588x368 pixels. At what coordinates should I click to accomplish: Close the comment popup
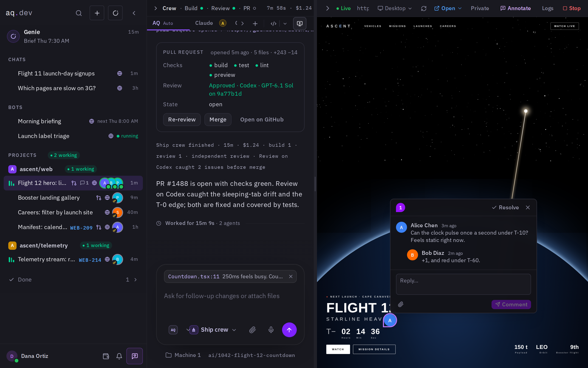(528, 207)
